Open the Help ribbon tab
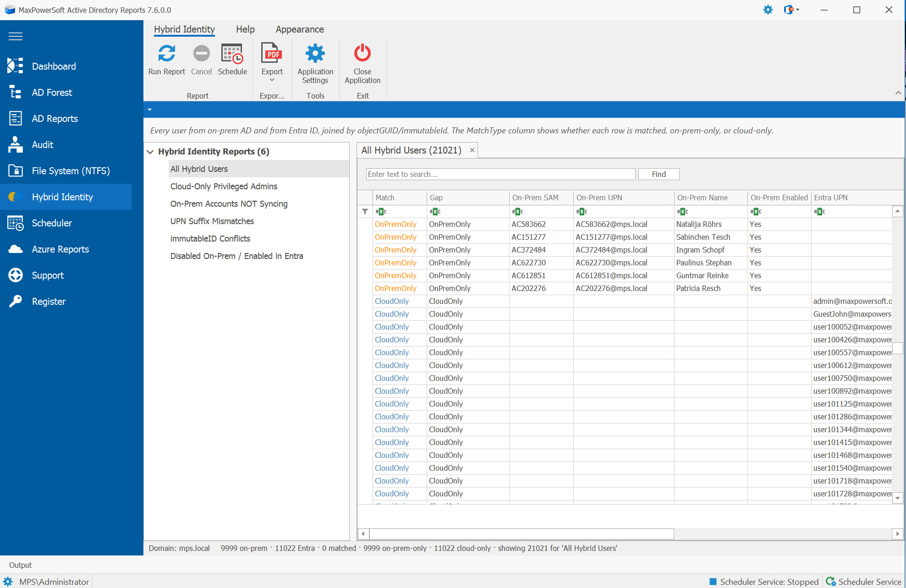Viewport: 906px width, 588px height. click(245, 29)
